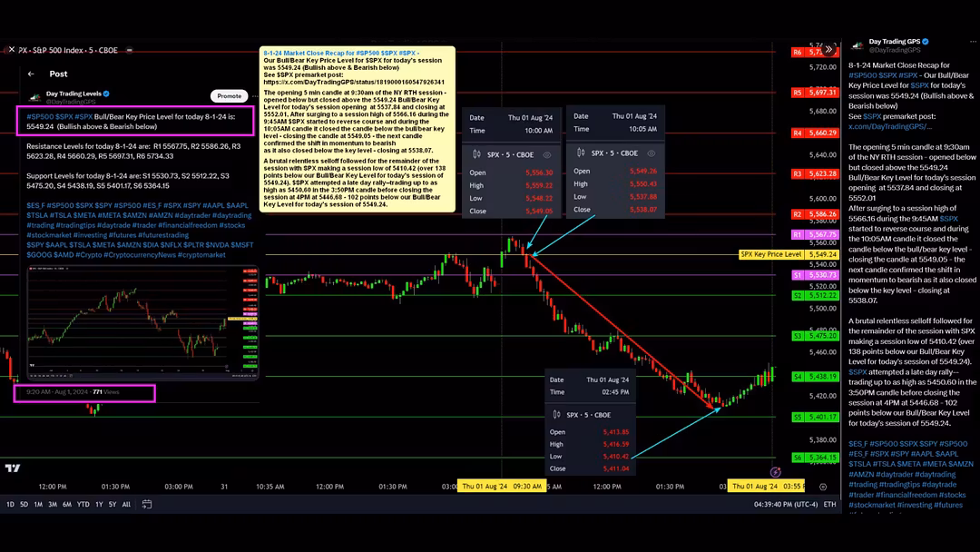Click the R2 5,586.26 price label

coord(815,214)
